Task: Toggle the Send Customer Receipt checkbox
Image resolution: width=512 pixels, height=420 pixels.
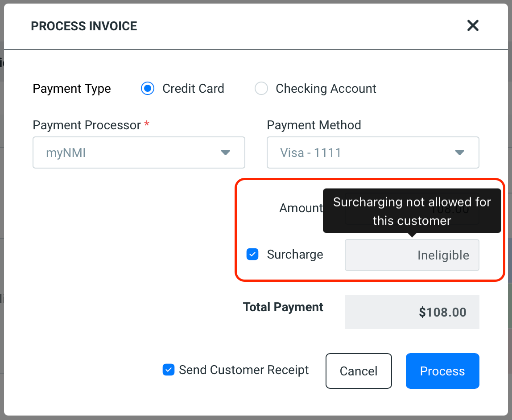Action: pos(169,370)
